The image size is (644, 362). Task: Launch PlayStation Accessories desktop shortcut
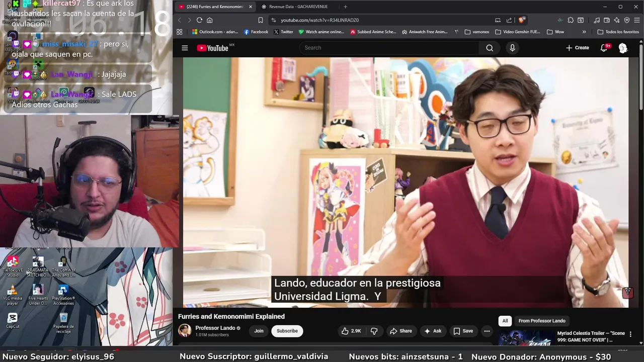(x=63, y=295)
